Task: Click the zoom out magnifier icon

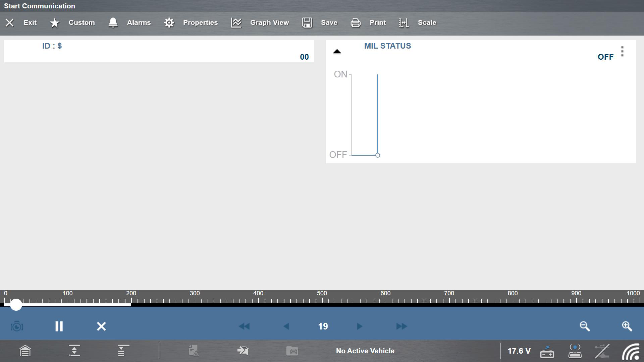Action: tap(585, 326)
